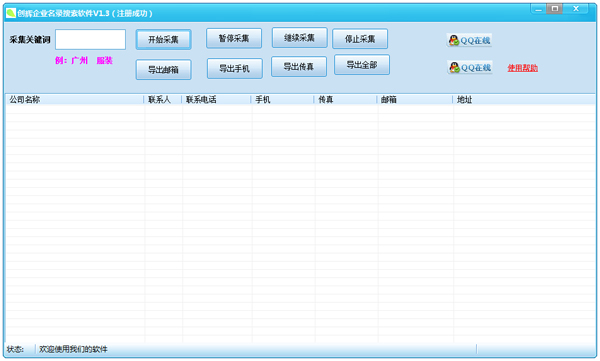The height and width of the screenshot is (361, 600).
Task: Click the green app icon in title bar
Action: click(x=11, y=13)
